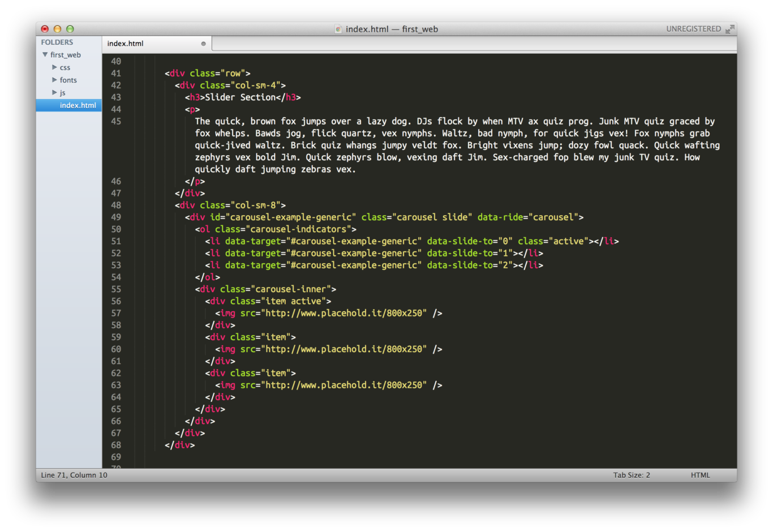Click the class="active" attribute on line 51
773x532 pixels.
pos(553,241)
